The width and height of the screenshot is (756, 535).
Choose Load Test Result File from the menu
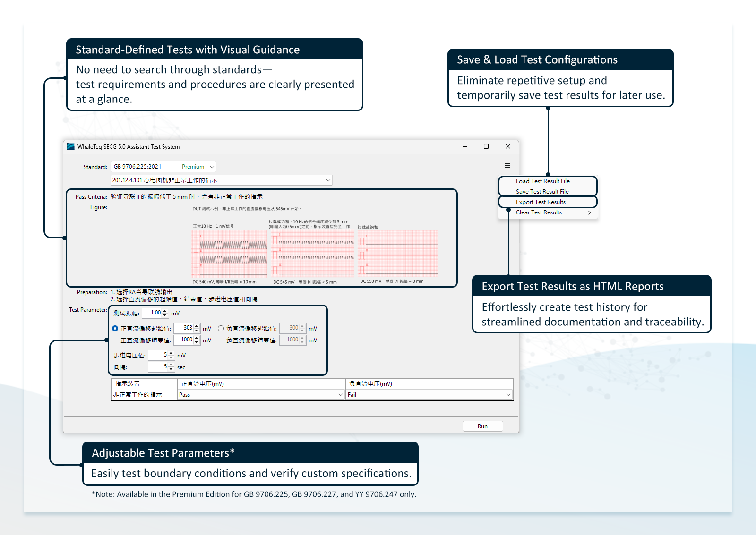click(x=542, y=181)
